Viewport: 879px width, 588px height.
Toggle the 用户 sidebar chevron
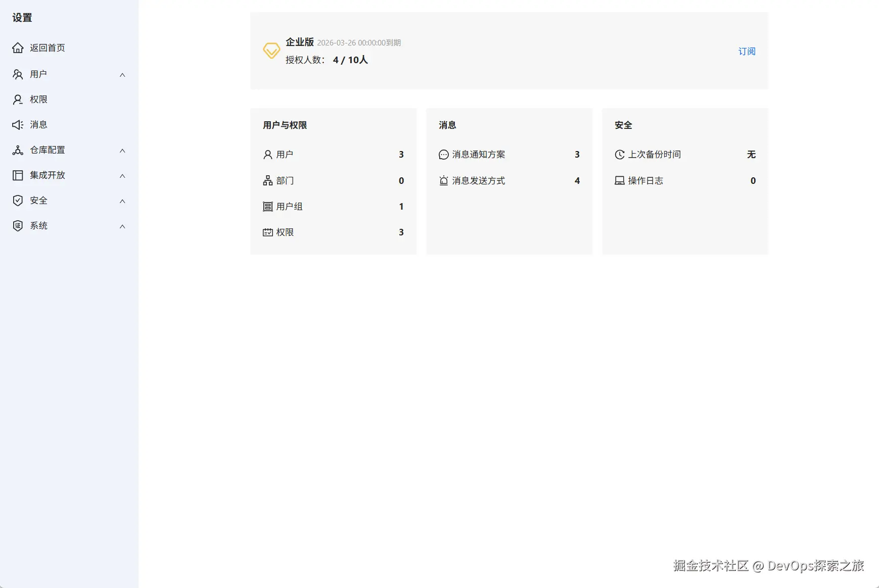click(x=122, y=75)
